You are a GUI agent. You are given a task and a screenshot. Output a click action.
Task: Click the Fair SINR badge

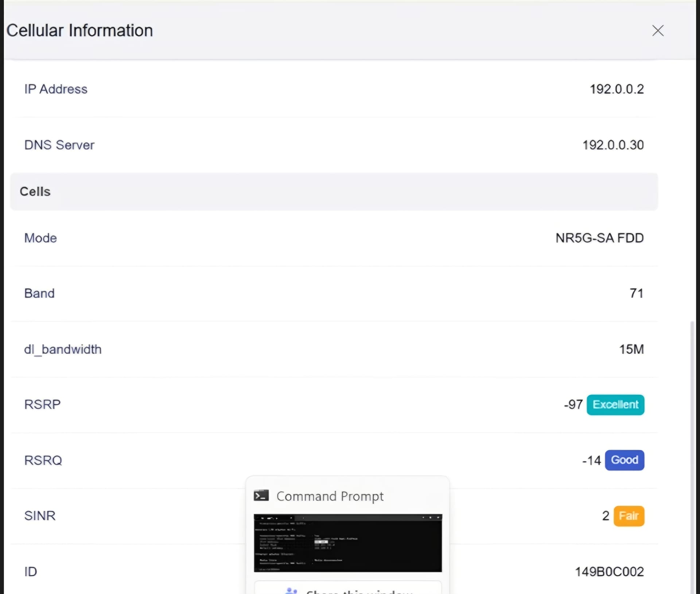629,516
